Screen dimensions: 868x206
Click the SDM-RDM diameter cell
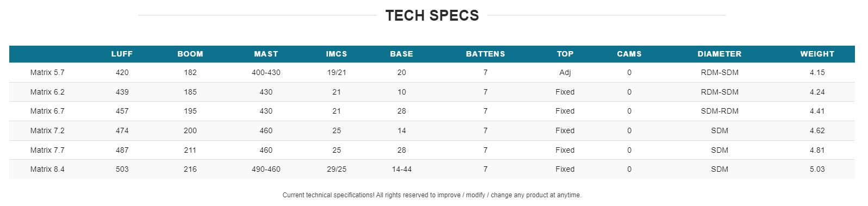[720, 111]
